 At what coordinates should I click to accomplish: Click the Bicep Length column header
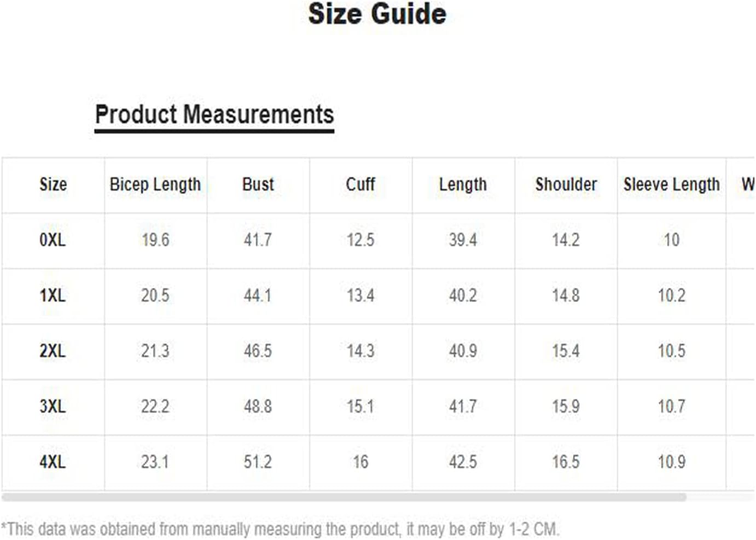[x=155, y=184]
